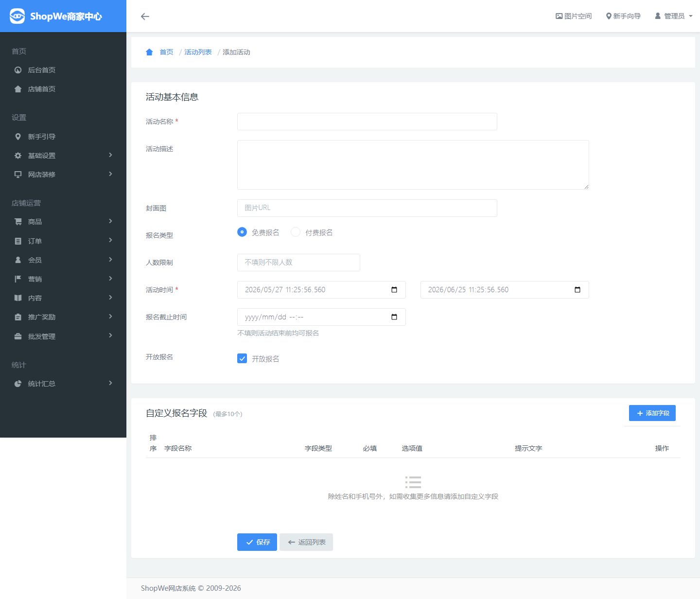Image resolution: width=700 pixels, height=599 pixels.
Task: Click the 报名截止时间 datetime field
Action: (x=321, y=317)
